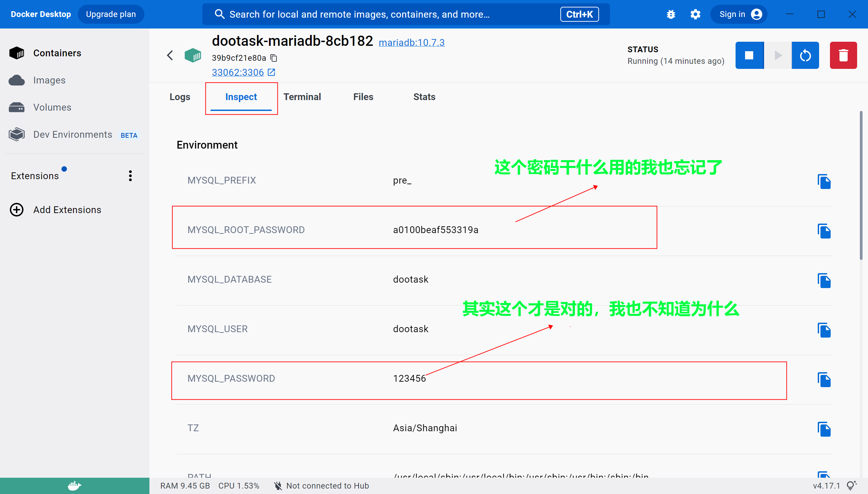Go back using the left chevron arrow
Screen dimensions: 868x494
point(170,55)
